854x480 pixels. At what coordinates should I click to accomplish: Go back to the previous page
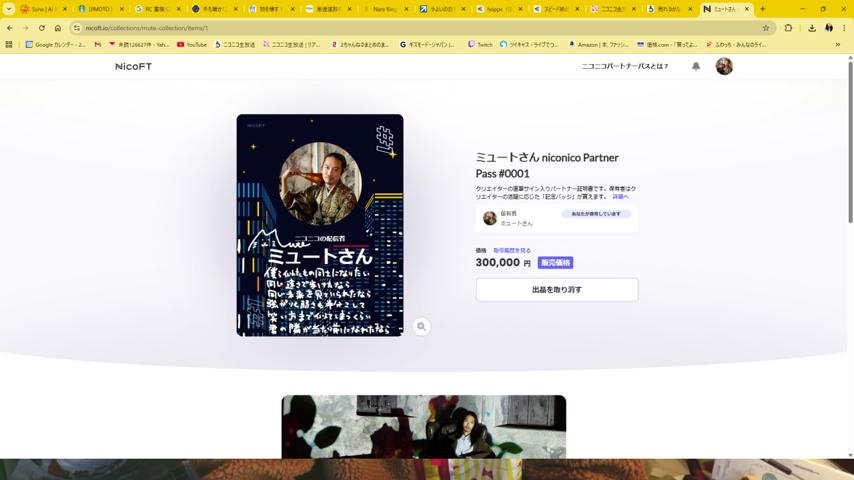point(10,28)
